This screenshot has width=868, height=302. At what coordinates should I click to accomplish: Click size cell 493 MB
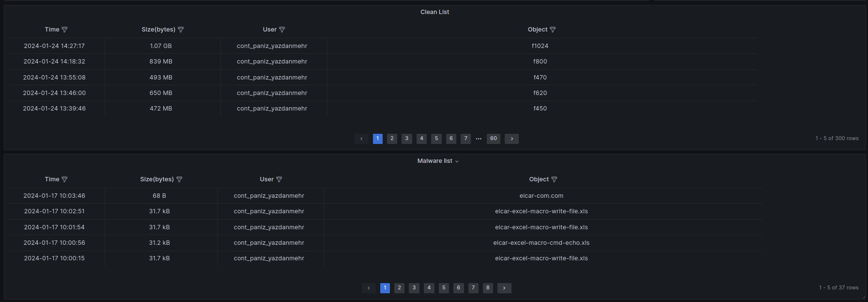click(161, 78)
